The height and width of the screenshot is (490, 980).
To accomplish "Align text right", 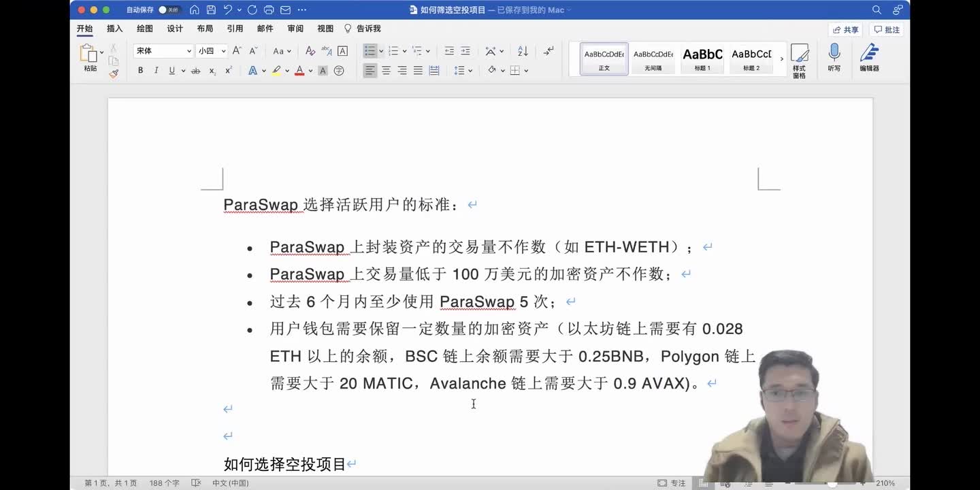I will pos(402,71).
